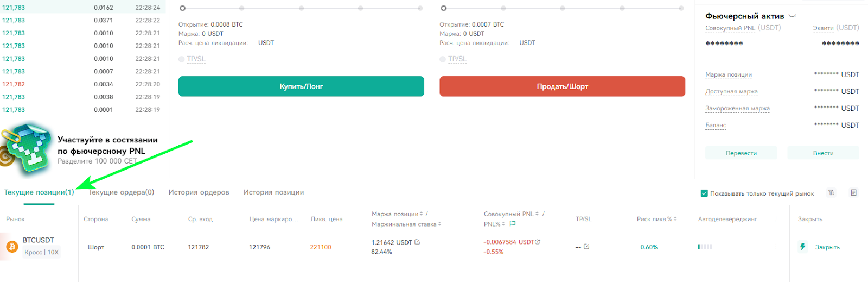Click the long order amount slider start

pyautogui.click(x=182, y=8)
